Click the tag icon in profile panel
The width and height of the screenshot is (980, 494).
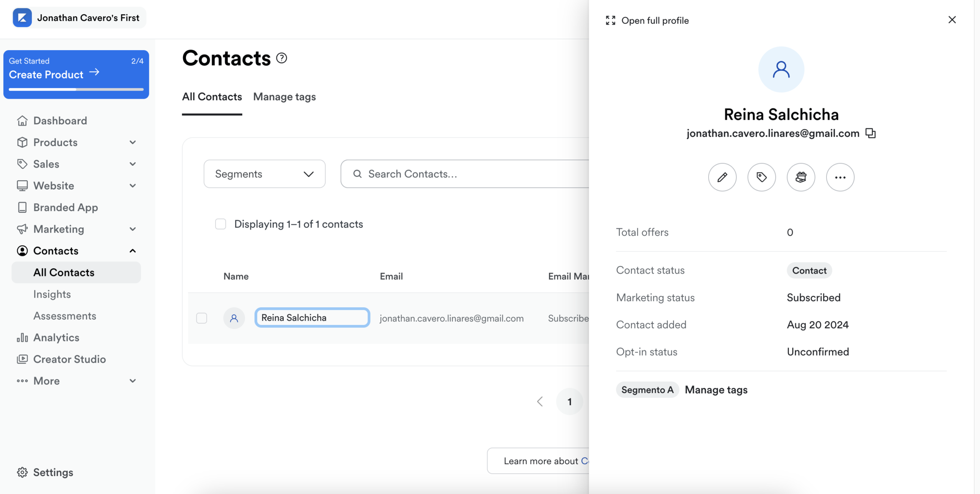pyautogui.click(x=762, y=177)
